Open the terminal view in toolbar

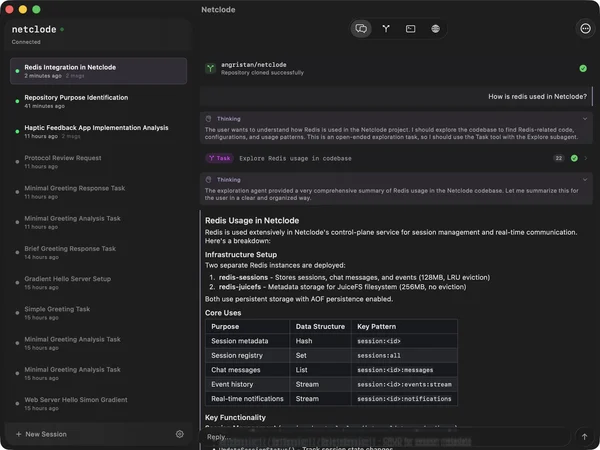point(411,29)
